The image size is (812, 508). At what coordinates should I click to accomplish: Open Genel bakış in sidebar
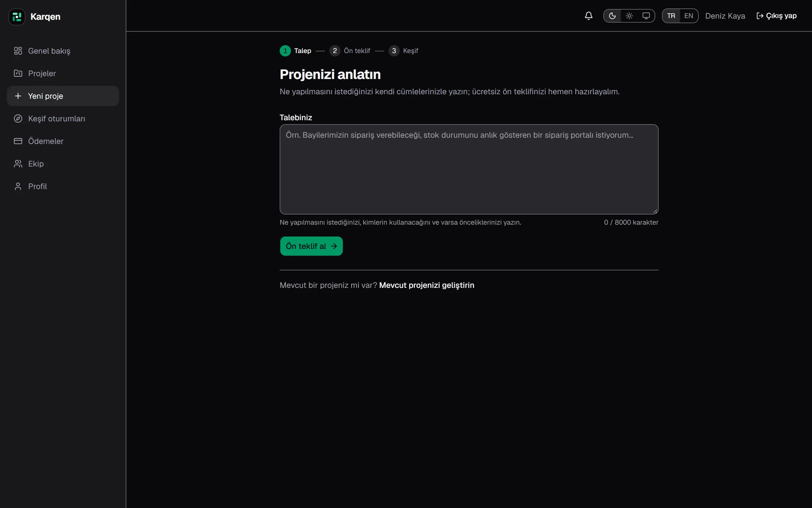[x=63, y=51]
